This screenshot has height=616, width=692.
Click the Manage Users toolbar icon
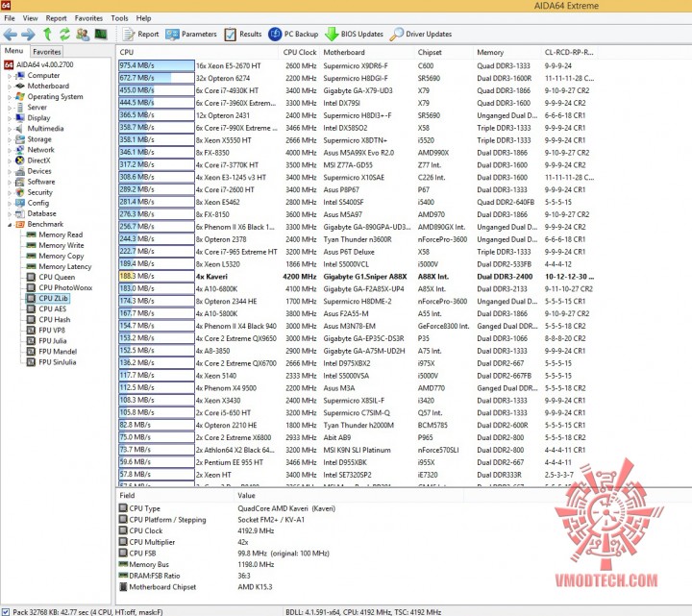[83, 34]
